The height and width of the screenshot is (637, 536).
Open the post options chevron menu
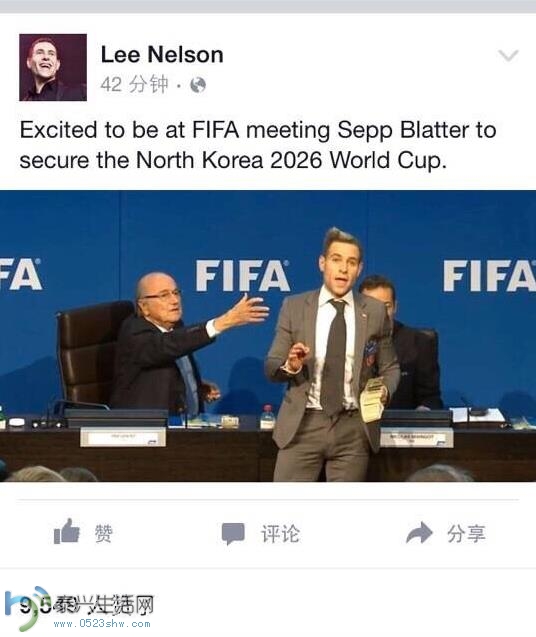click(508, 55)
